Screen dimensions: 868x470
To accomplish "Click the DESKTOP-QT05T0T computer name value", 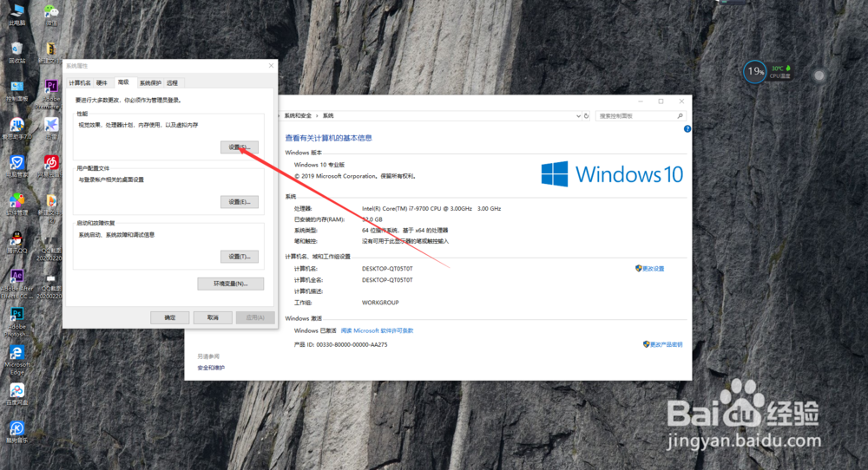I will [x=387, y=269].
